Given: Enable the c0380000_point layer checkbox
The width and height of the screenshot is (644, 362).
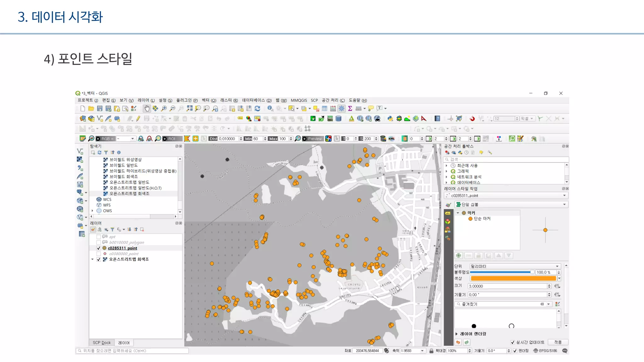Looking at the screenshot, I should tap(98, 254).
